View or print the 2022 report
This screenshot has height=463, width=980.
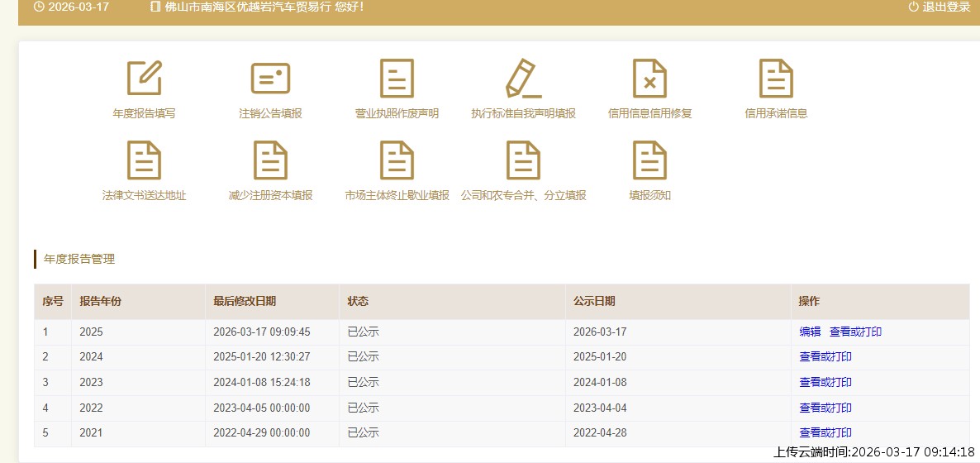click(825, 408)
